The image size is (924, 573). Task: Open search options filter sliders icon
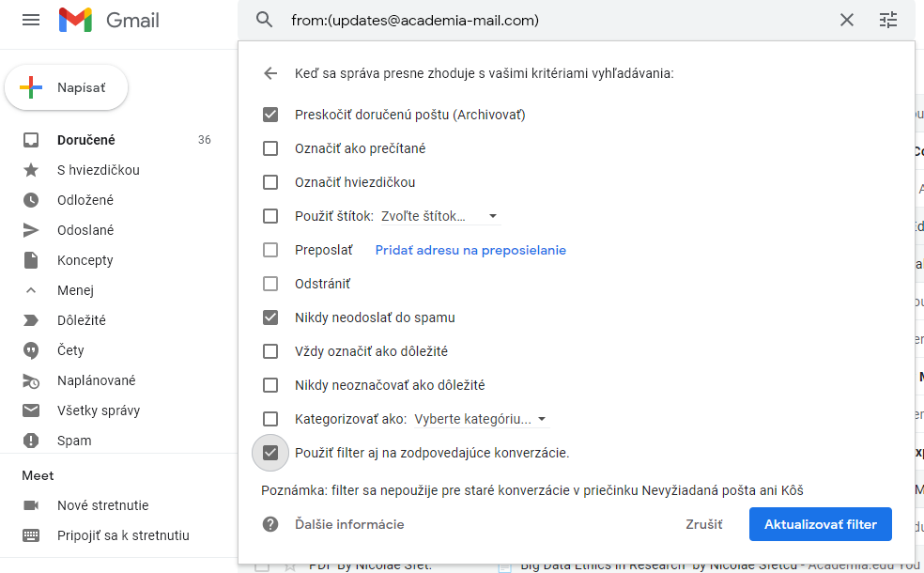[x=888, y=20]
